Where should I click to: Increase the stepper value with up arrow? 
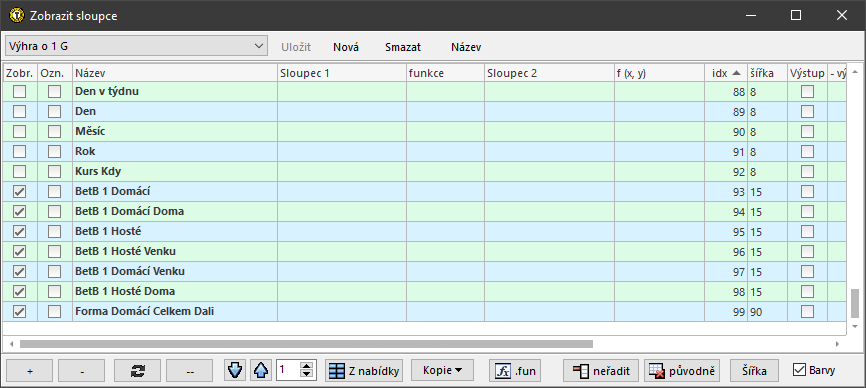[x=306, y=365]
